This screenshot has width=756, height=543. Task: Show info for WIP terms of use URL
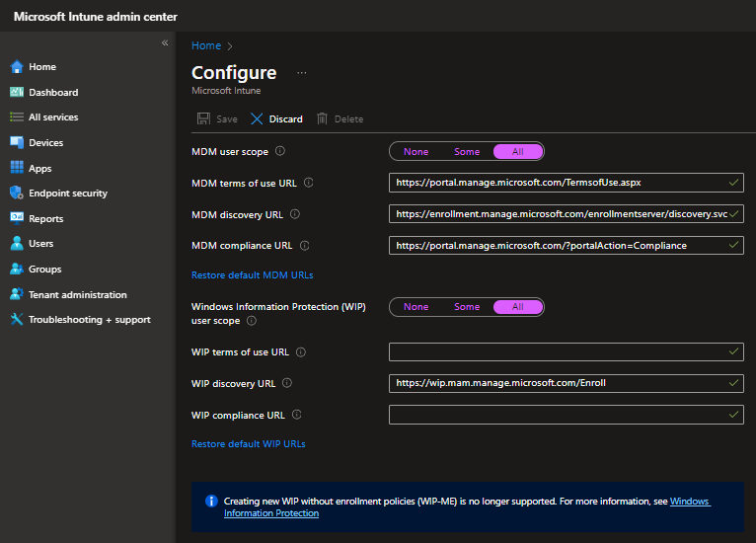(x=301, y=352)
